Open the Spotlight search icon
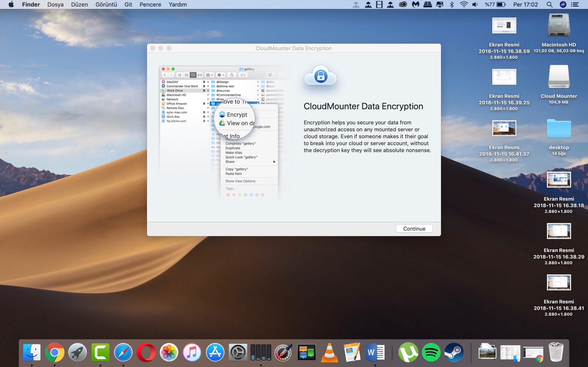Screen dimensions: 588x367 [x=549, y=5]
